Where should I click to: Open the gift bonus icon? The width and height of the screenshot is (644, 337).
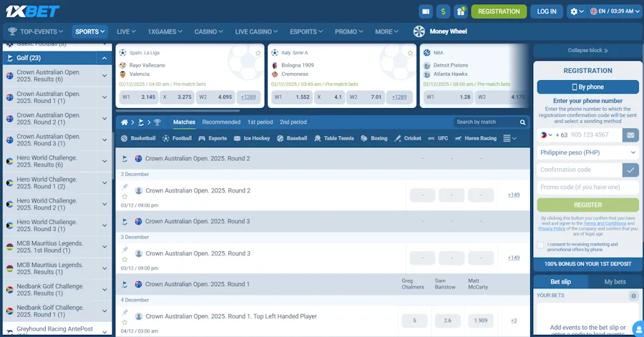tap(460, 11)
